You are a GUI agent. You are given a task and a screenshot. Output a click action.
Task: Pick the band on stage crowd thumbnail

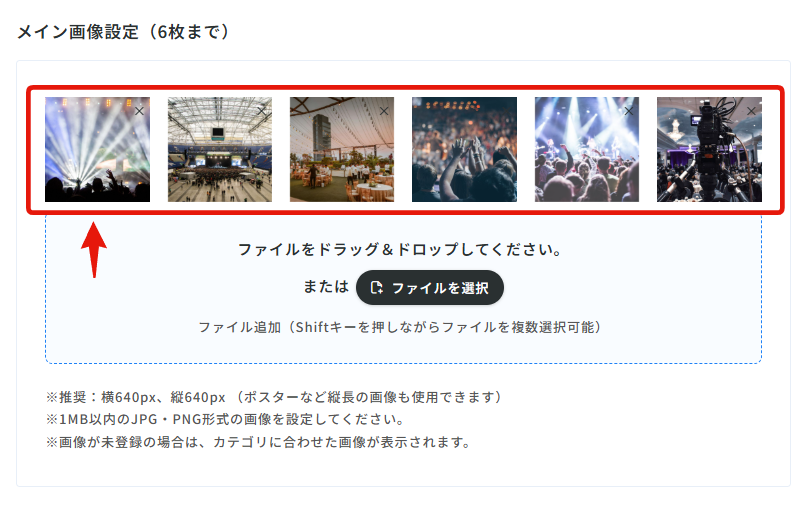pyautogui.click(x=587, y=149)
